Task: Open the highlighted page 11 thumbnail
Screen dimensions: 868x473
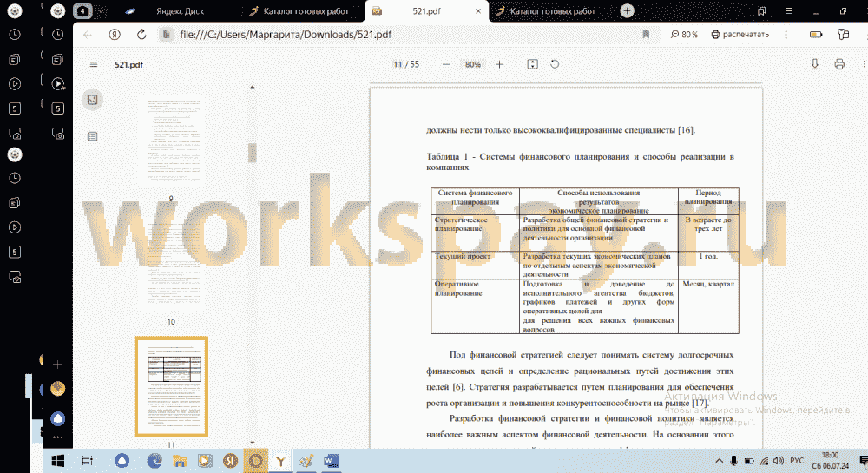Action: point(171,386)
